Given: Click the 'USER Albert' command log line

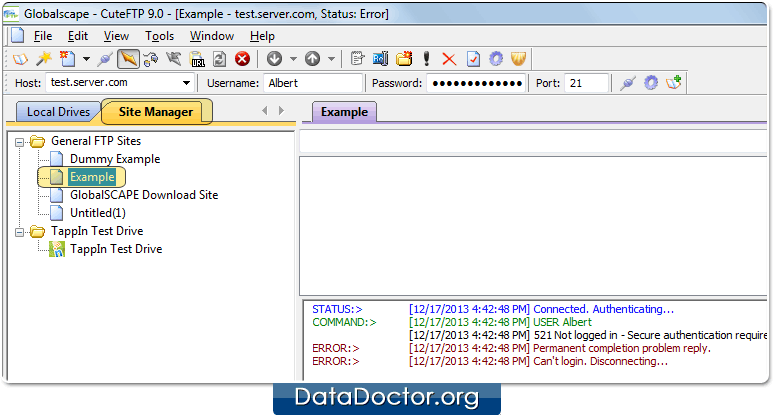Looking at the screenshot, I should click(x=562, y=322).
